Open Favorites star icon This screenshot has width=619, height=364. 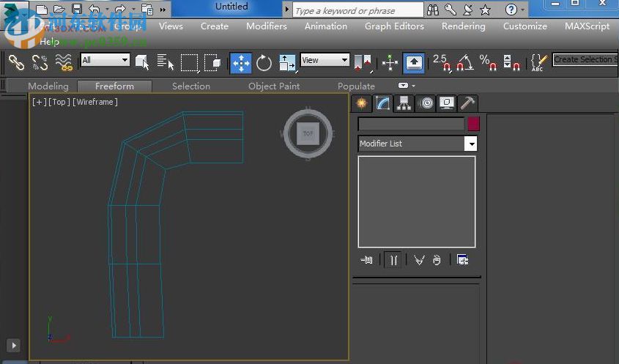(x=485, y=10)
